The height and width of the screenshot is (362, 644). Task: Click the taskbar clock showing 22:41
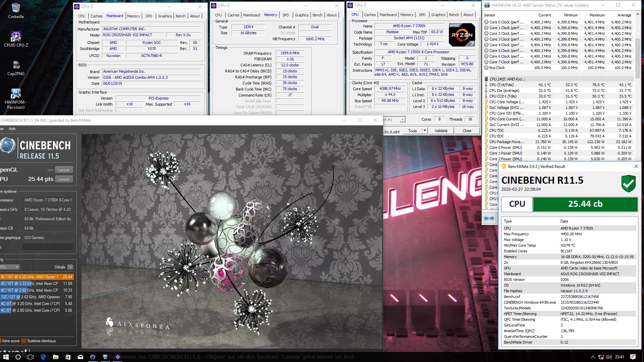[x=620, y=357]
